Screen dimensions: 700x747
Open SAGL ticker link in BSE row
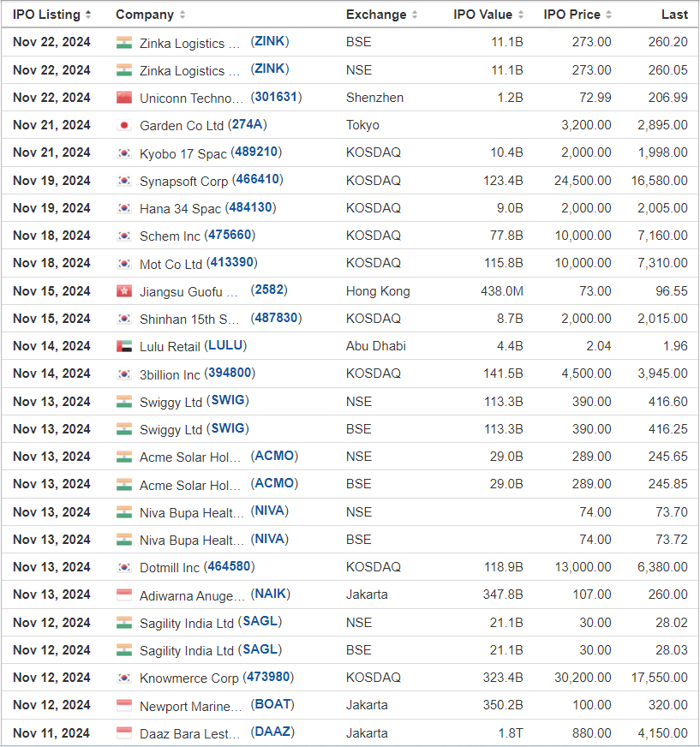pyautogui.click(x=260, y=649)
